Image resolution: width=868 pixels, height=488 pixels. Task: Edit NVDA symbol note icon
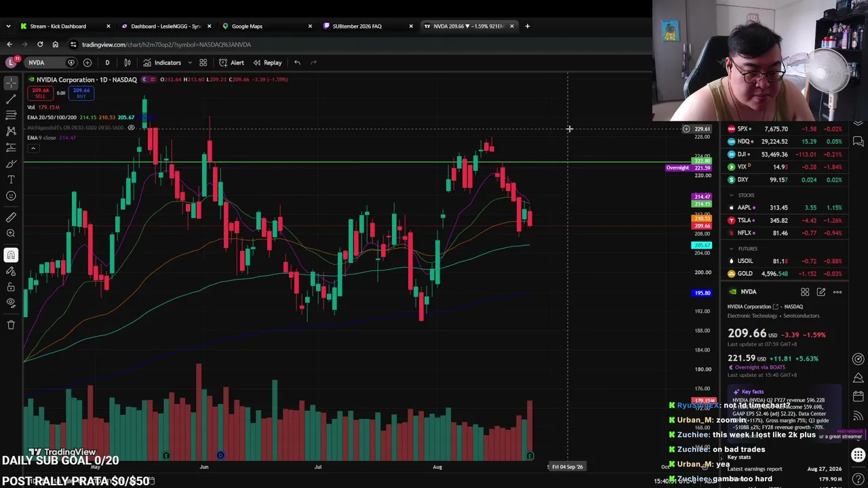pyautogui.click(x=821, y=292)
